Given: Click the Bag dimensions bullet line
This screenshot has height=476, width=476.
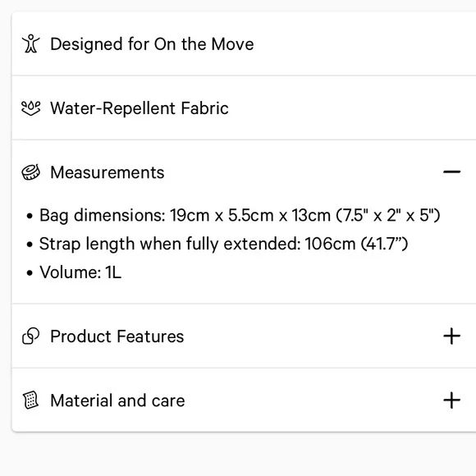Looking at the screenshot, I should pyautogui.click(x=233, y=216).
